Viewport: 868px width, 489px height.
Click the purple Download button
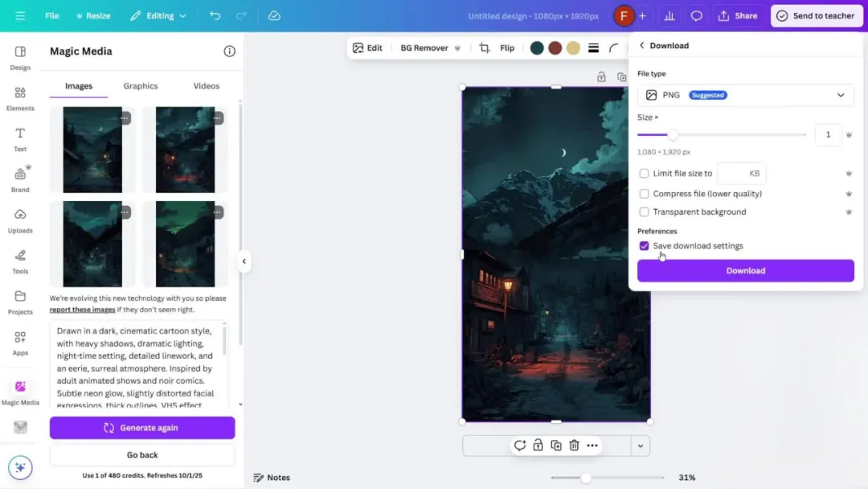745,271
